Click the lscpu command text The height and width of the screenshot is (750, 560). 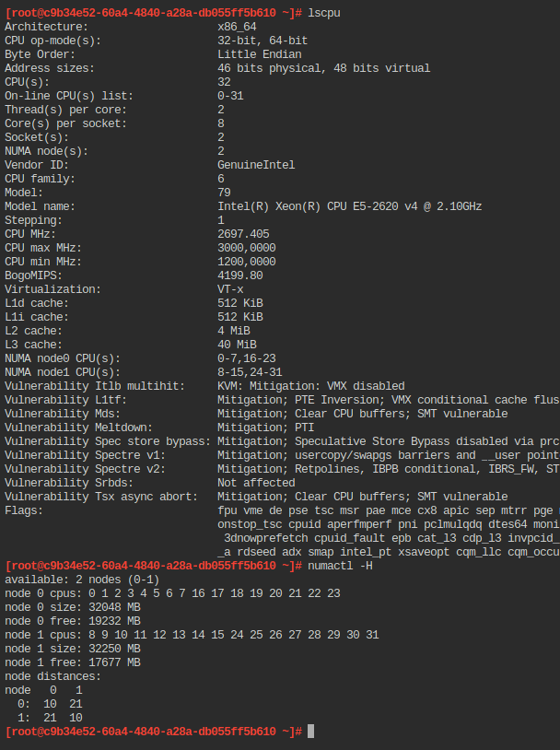[x=324, y=13]
